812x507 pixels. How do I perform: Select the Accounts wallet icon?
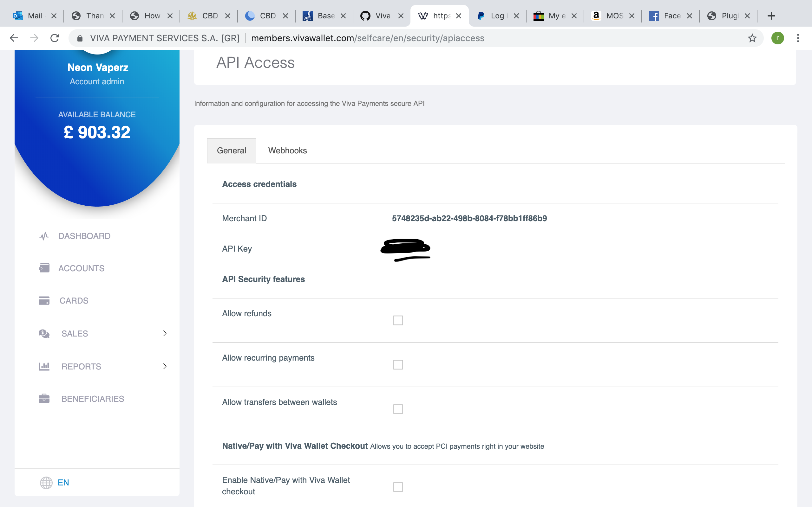click(44, 268)
